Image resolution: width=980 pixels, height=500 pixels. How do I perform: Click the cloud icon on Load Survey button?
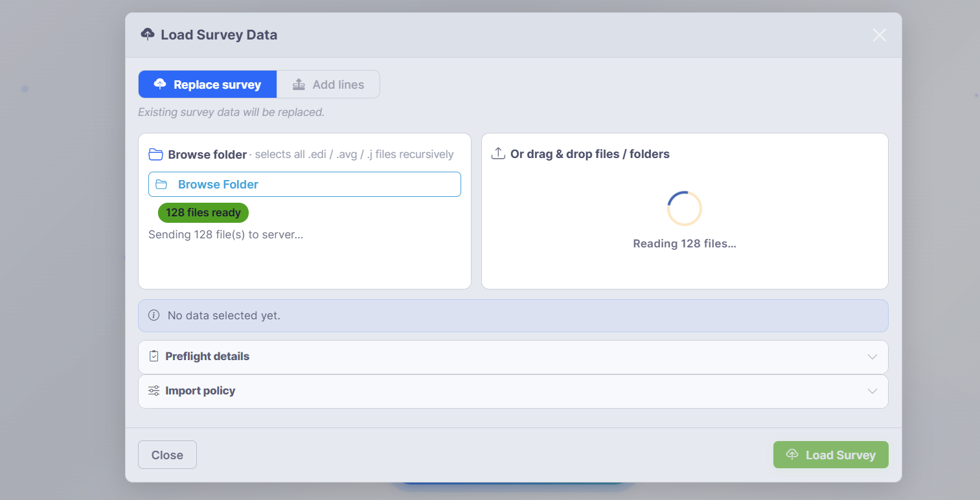coord(792,455)
